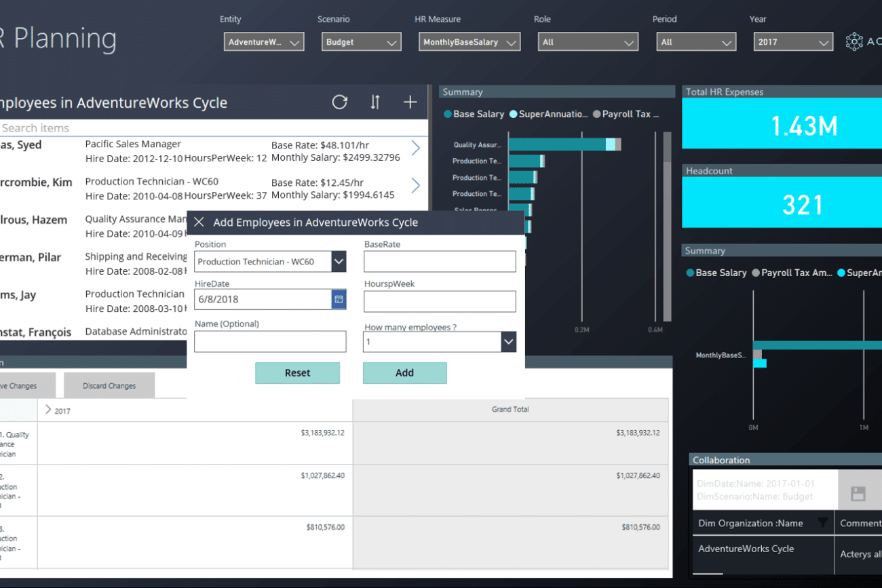The image size is (882, 588).
Task: Click the Quality Assur... bar in Summary chart
Action: coord(564,144)
